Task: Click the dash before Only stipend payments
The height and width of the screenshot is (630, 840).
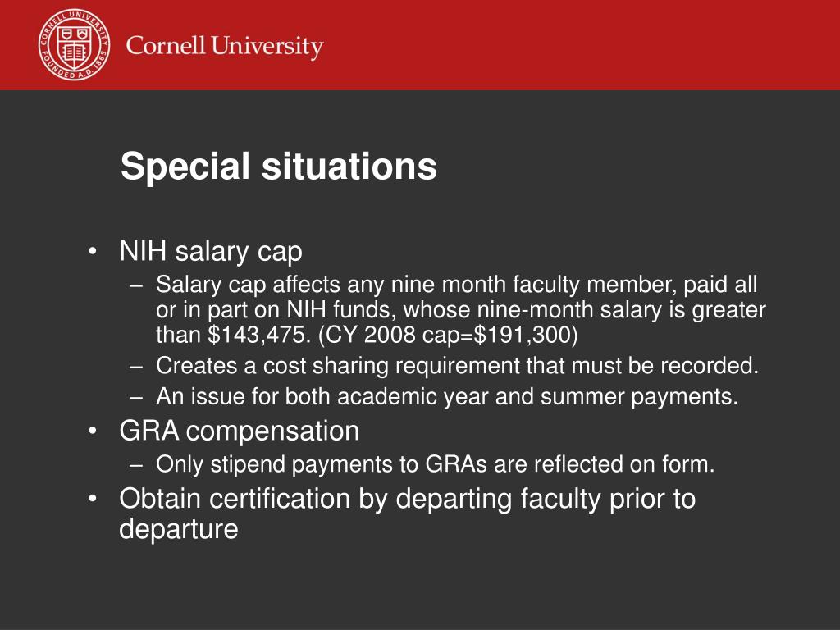Action: click(x=136, y=465)
